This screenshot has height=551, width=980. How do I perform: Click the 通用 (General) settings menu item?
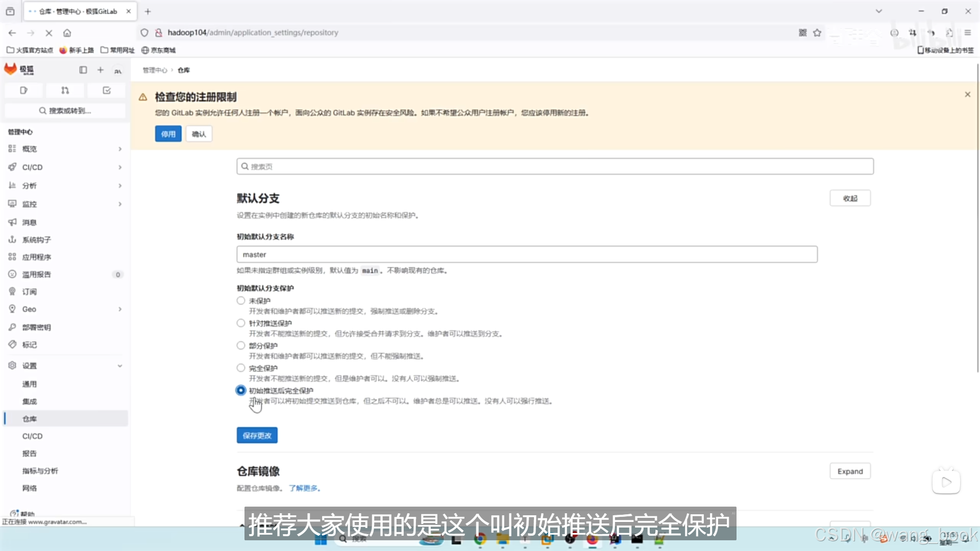pos(29,384)
